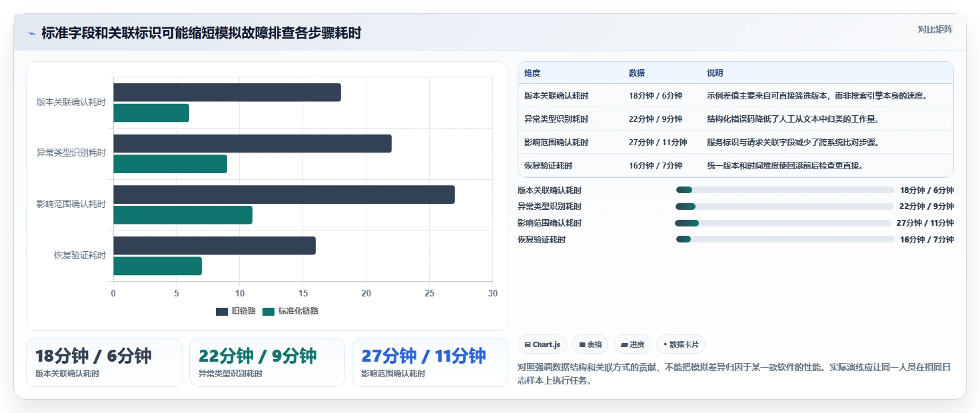Viewport: 980px width, 413px height.
Task: Click the 对比矩阵 label in the header
Action: [935, 29]
